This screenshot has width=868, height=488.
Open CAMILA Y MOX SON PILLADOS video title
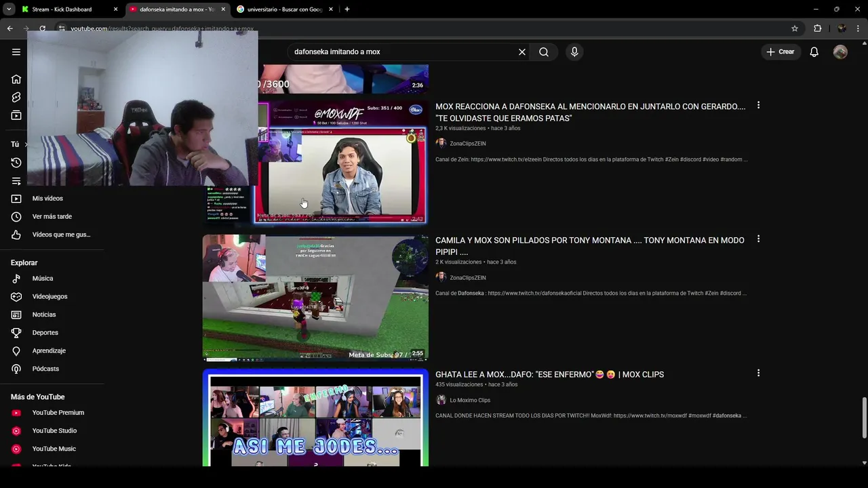pos(589,246)
